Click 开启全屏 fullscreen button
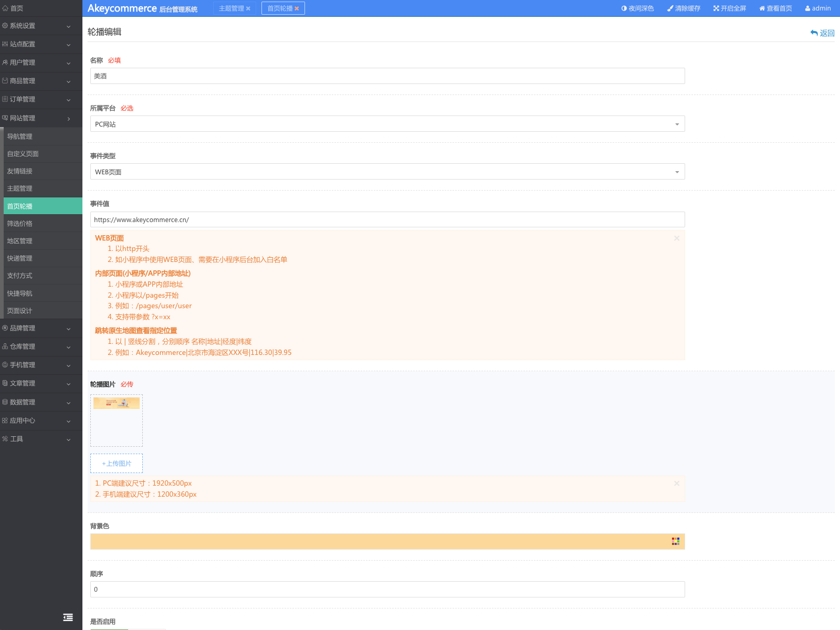 point(730,8)
